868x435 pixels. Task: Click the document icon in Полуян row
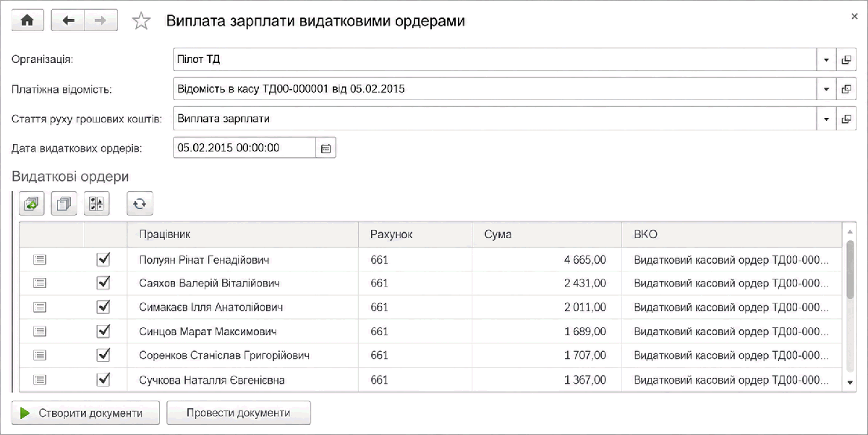[x=39, y=260]
